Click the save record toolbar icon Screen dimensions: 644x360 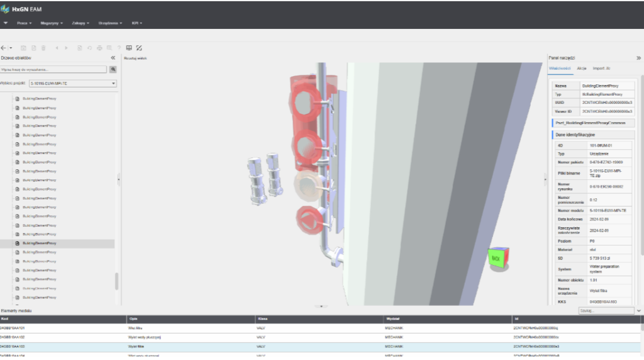pos(23,48)
